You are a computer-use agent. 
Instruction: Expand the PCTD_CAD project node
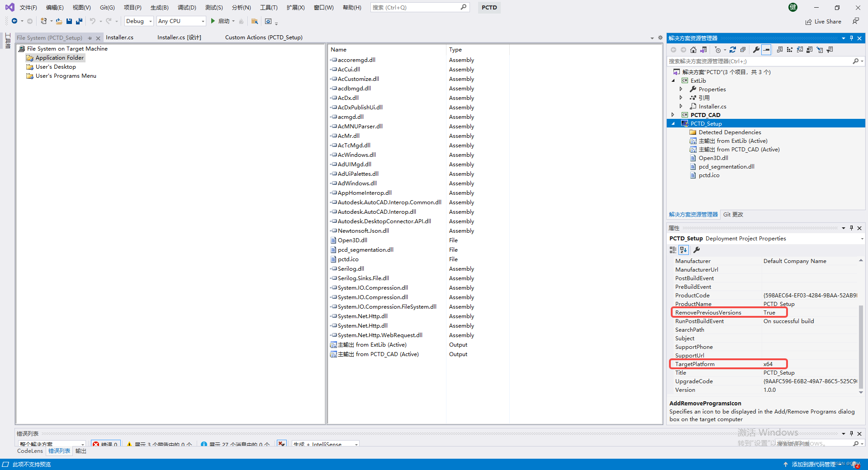673,115
